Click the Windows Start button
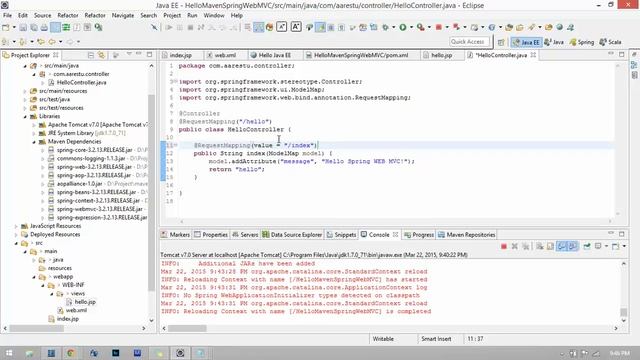 click(9, 353)
